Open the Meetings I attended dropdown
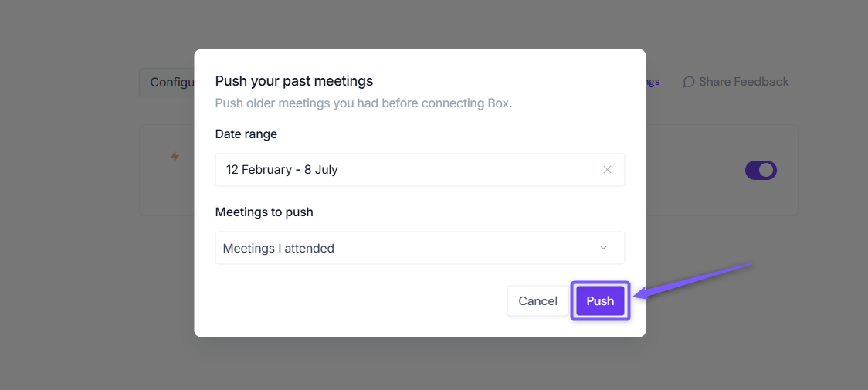This screenshot has width=868, height=390. click(x=419, y=248)
